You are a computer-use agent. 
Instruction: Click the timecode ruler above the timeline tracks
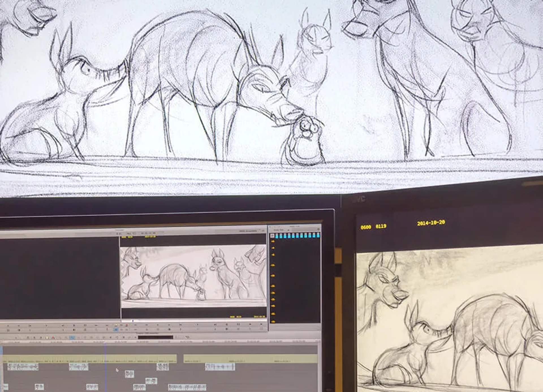[x=160, y=342]
